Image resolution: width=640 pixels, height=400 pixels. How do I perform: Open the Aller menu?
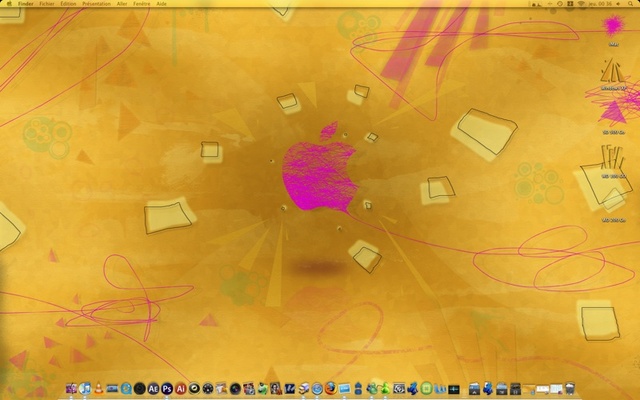[122, 4]
